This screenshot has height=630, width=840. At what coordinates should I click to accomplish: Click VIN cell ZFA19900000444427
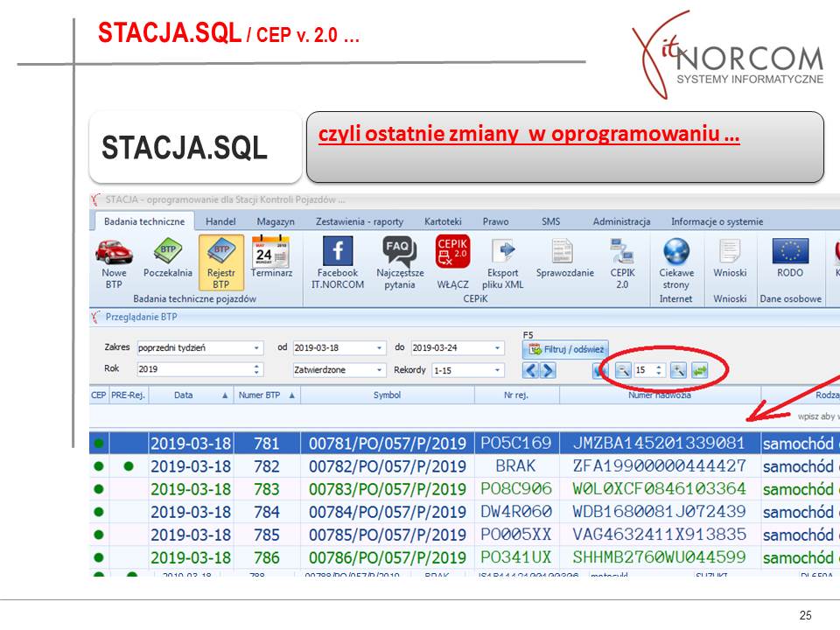pos(659,466)
